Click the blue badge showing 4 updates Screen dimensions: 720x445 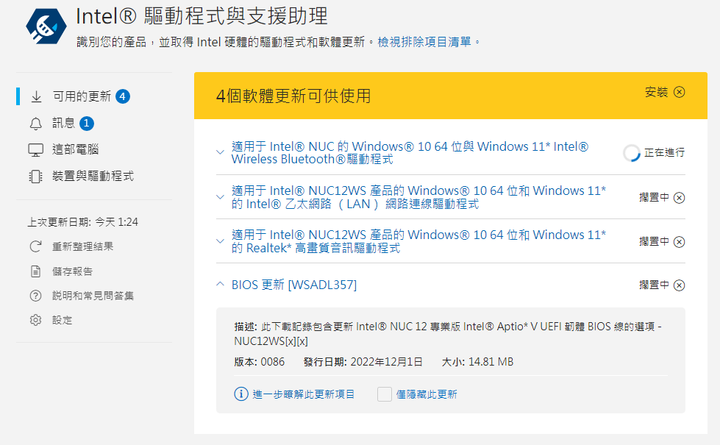pyautogui.click(x=123, y=96)
